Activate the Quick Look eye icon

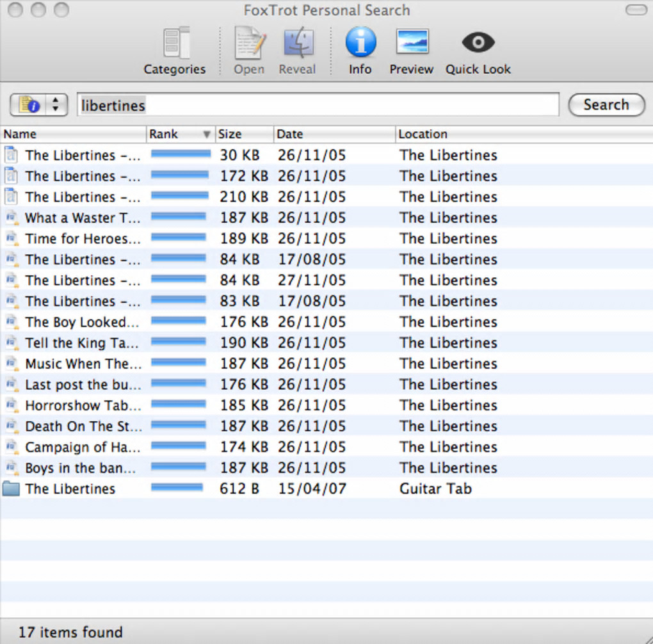pos(478,42)
